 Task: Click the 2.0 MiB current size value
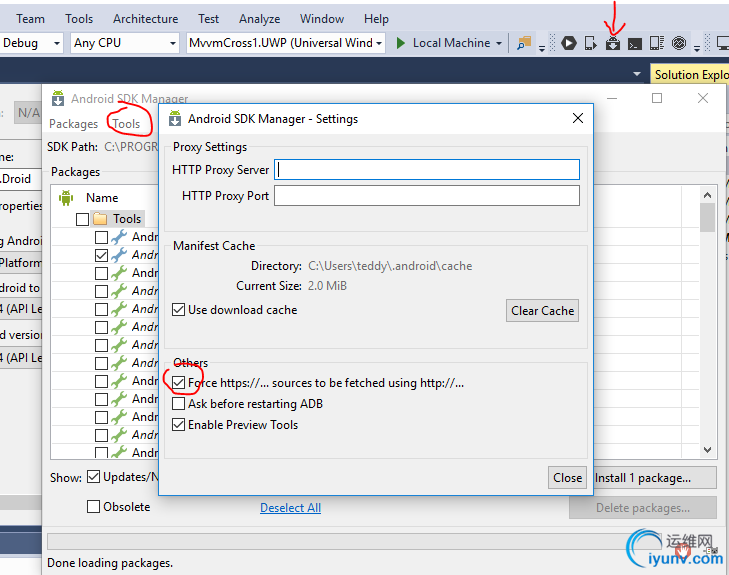click(x=327, y=285)
